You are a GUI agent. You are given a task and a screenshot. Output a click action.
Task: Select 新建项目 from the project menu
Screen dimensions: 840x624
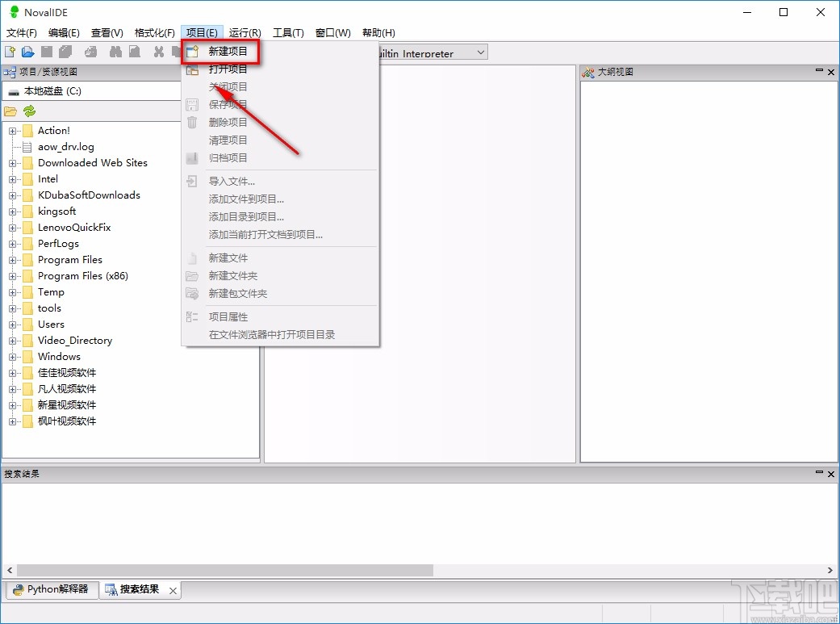tap(228, 50)
